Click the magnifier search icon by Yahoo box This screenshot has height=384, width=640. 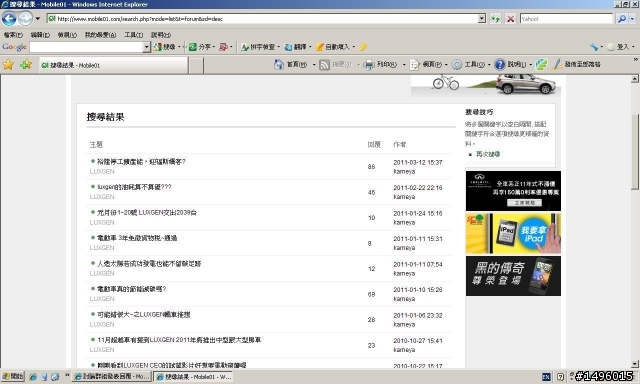(622, 19)
